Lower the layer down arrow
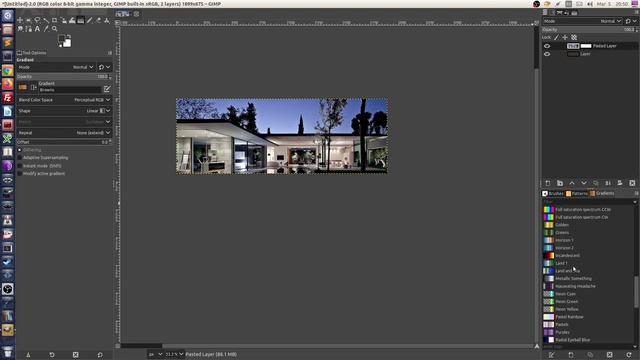 point(584,183)
